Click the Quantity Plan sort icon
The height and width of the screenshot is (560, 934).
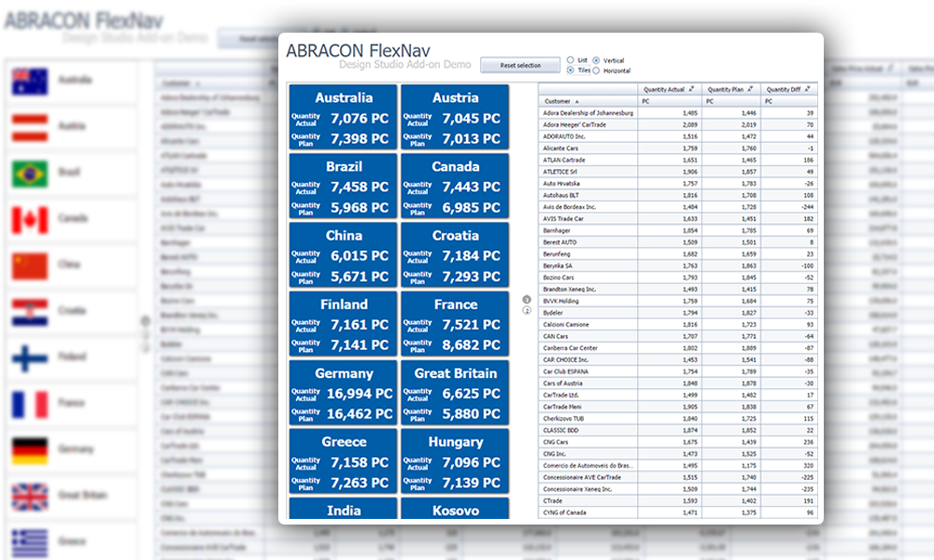point(752,89)
